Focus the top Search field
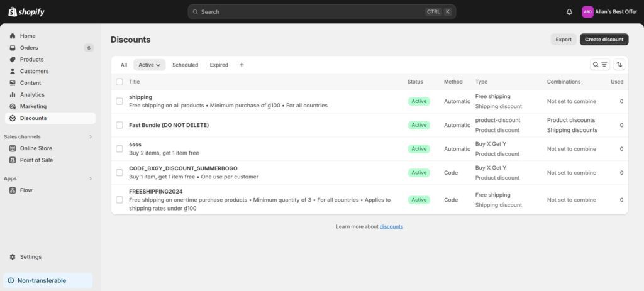This screenshot has height=291, width=644. pyautogui.click(x=308, y=12)
